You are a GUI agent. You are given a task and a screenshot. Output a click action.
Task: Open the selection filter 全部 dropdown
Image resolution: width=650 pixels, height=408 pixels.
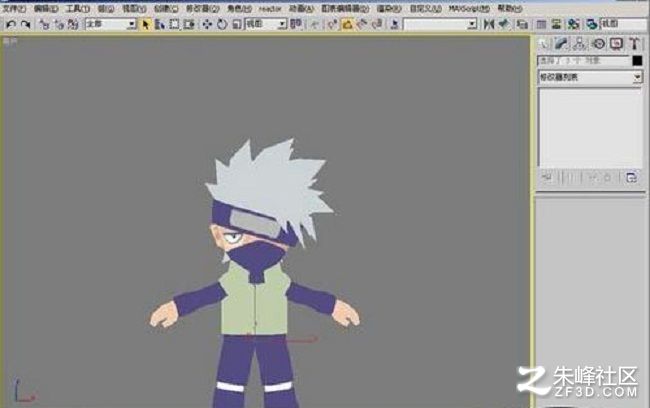click(x=111, y=24)
